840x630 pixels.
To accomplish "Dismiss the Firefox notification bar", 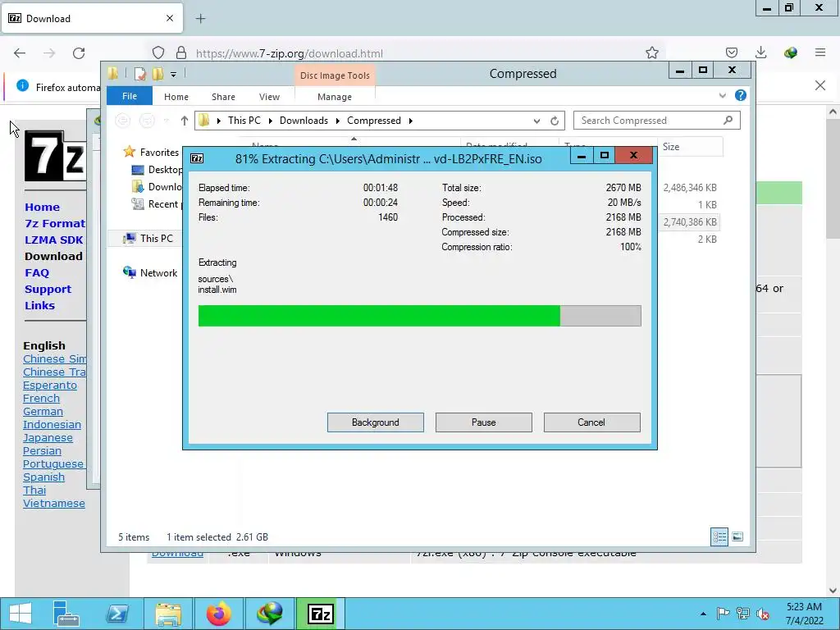I will pos(819,85).
